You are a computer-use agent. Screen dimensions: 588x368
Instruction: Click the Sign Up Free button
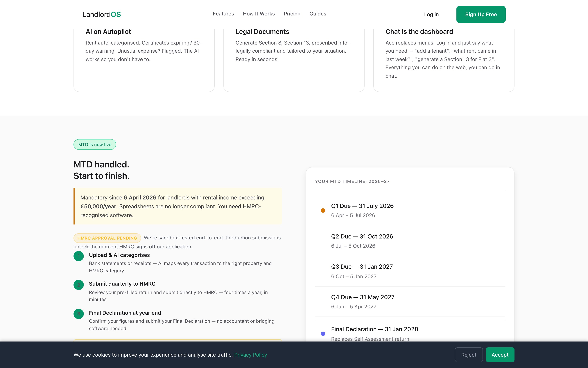click(x=481, y=14)
